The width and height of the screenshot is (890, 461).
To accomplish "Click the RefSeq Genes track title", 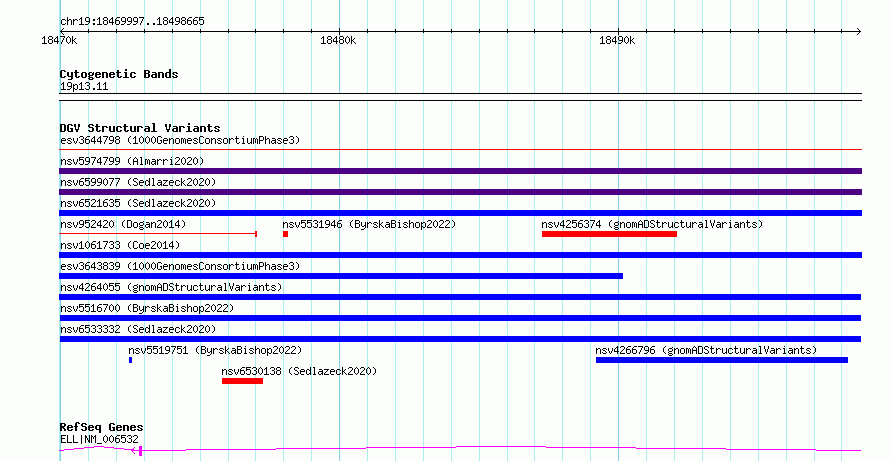I will [101, 427].
